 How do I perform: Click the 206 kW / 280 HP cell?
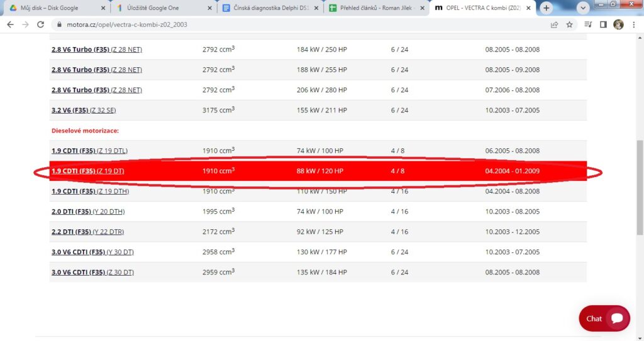coord(321,90)
